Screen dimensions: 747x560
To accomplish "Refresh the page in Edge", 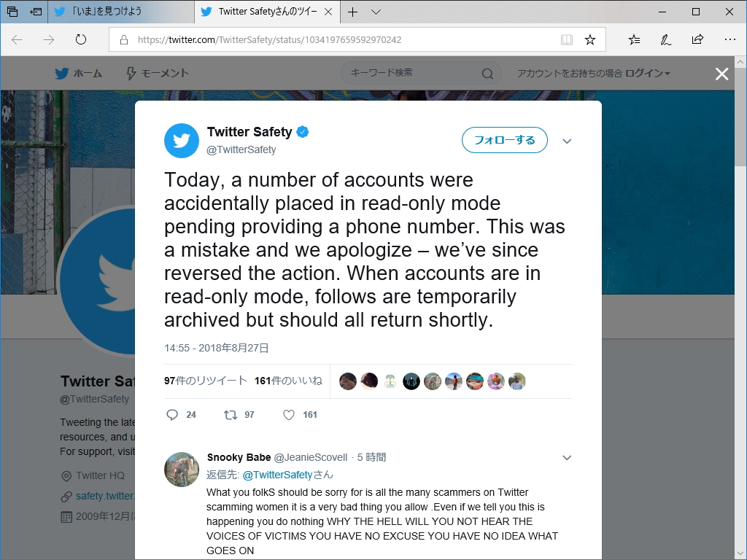I will pos(81,40).
